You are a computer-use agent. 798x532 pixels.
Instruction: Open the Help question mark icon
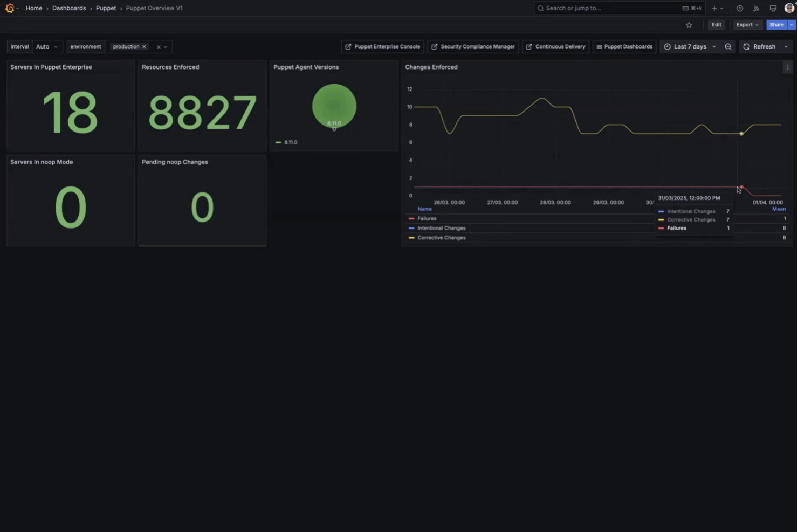tap(740, 8)
